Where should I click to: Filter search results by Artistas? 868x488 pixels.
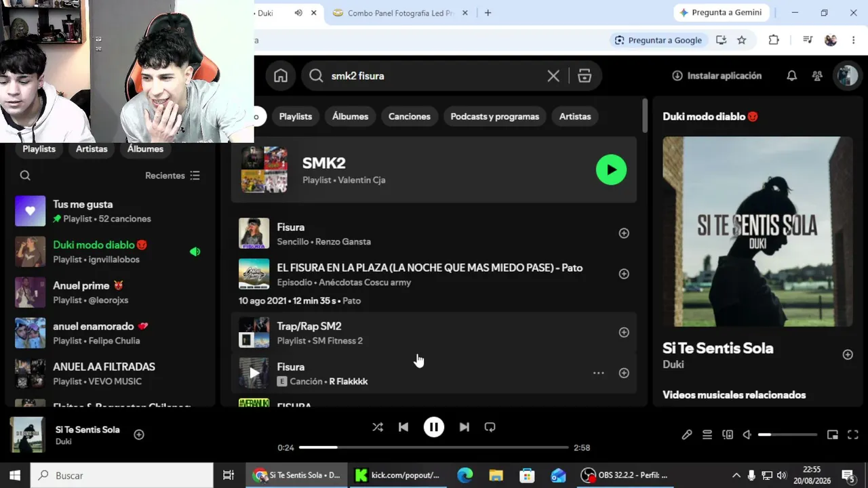click(x=575, y=117)
